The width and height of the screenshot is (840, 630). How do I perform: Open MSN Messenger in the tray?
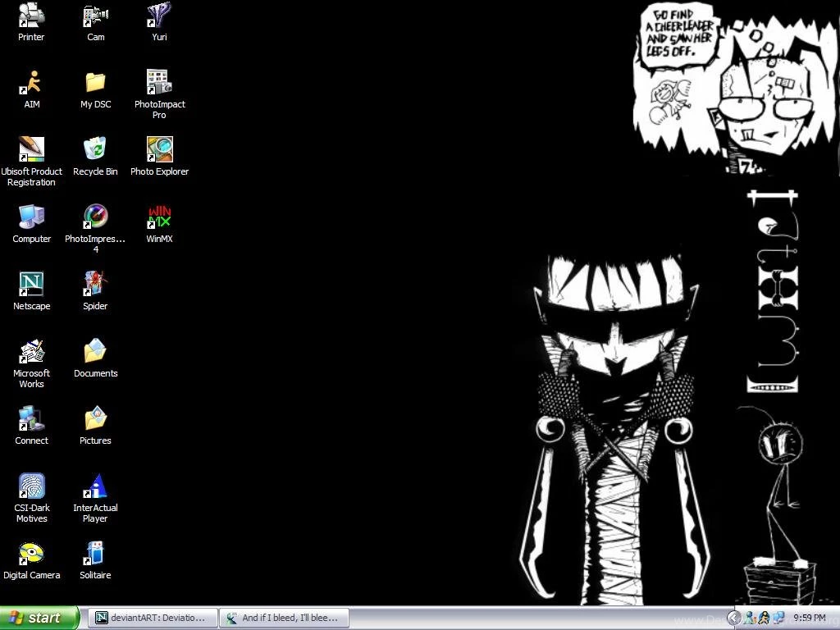pos(748,618)
